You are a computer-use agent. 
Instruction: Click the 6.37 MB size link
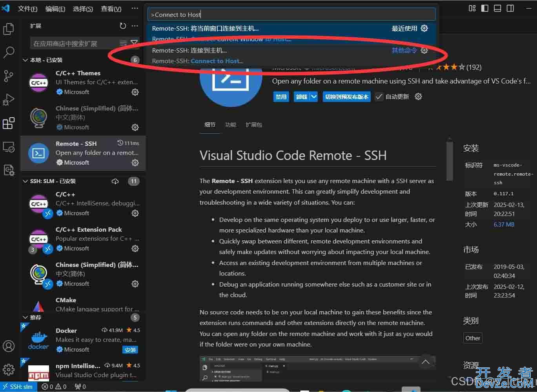tap(504, 225)
